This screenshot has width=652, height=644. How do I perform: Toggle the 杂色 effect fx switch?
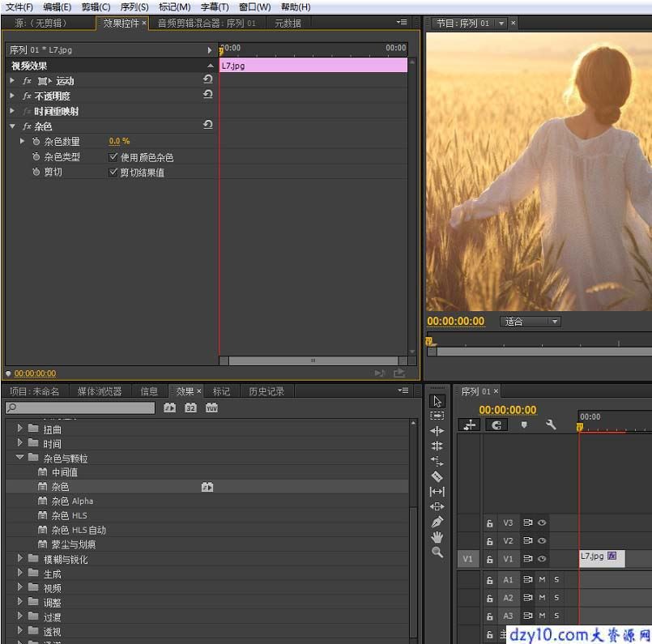click(x=27, y=126)
